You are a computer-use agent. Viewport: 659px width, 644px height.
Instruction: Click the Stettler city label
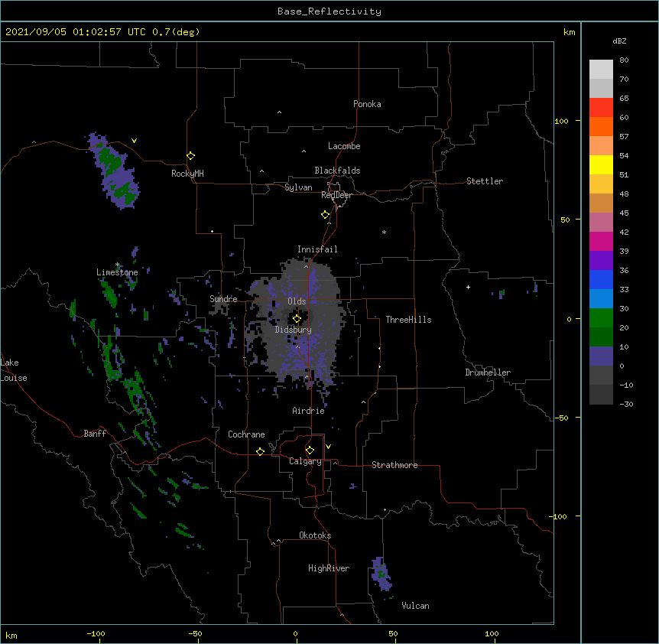coord(485,181)
